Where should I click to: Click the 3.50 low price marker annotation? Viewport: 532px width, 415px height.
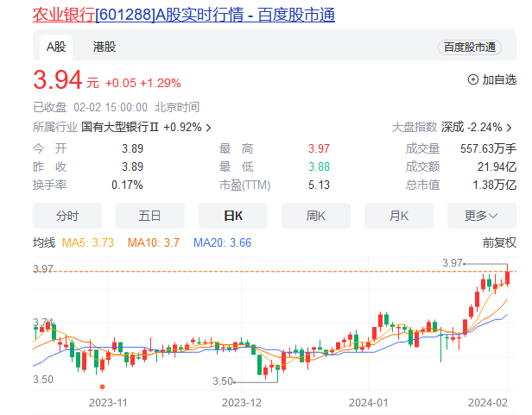coord(223,381)
